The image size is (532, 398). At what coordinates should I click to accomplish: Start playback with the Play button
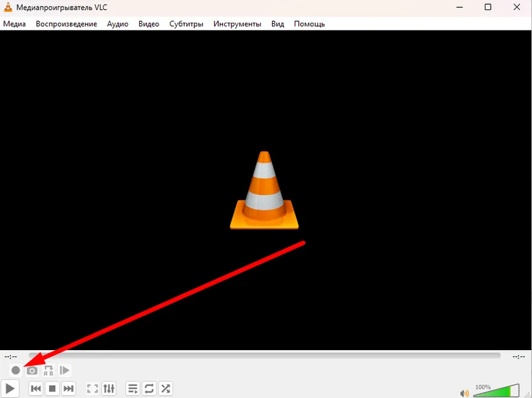[x=10, y=388]
